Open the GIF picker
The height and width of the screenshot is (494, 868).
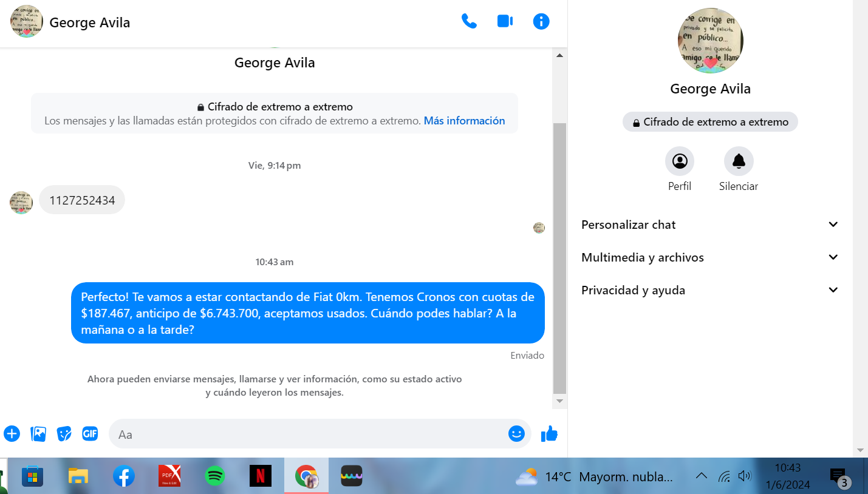90,434
